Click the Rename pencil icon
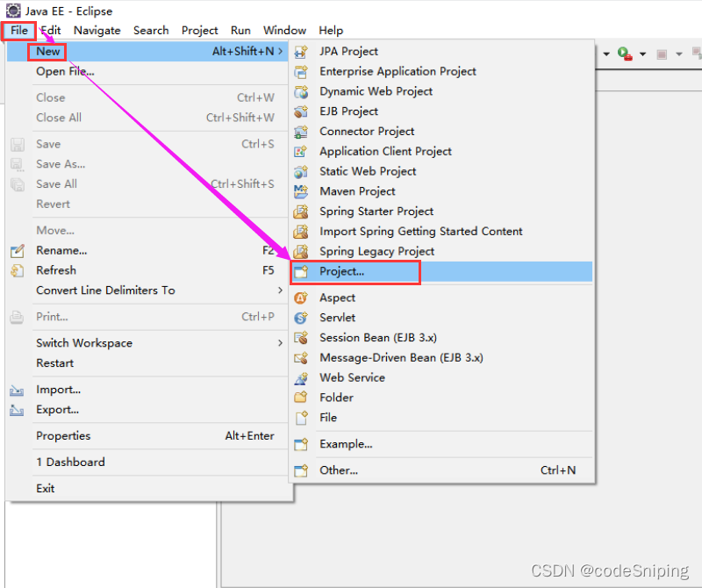Viewport: 702px width, 588px height. (17, 251)
